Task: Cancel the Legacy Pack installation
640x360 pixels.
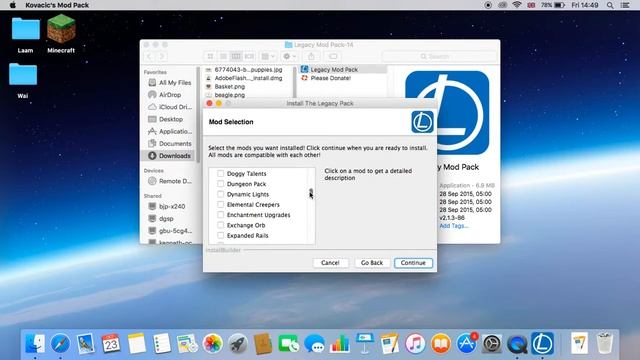Action: coord(330,263)
